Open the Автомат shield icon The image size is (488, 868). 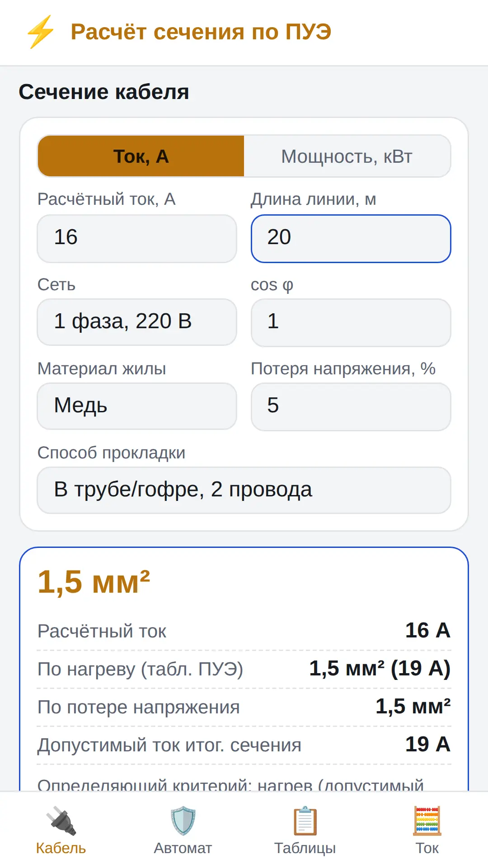pos(183,821)
